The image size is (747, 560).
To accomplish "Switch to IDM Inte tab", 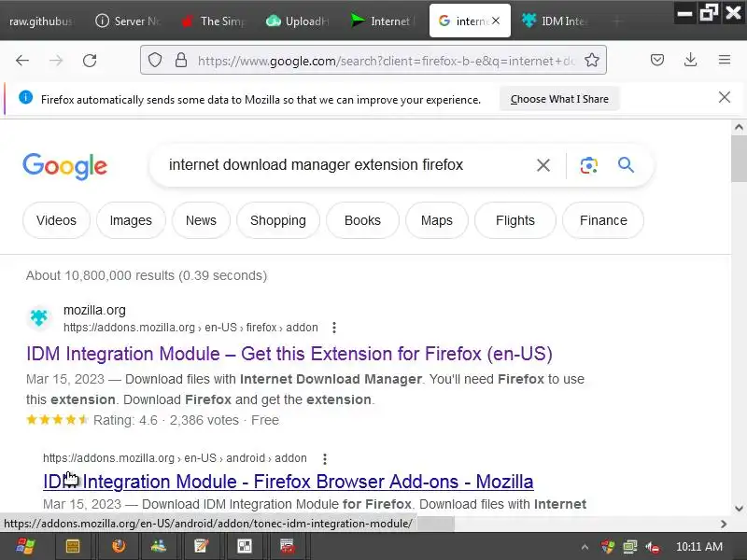I will [556, 21].
